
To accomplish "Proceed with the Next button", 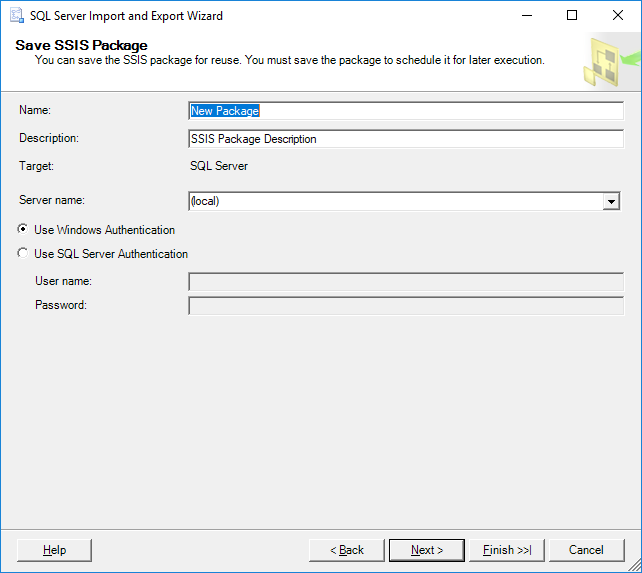I will point(427,550).
